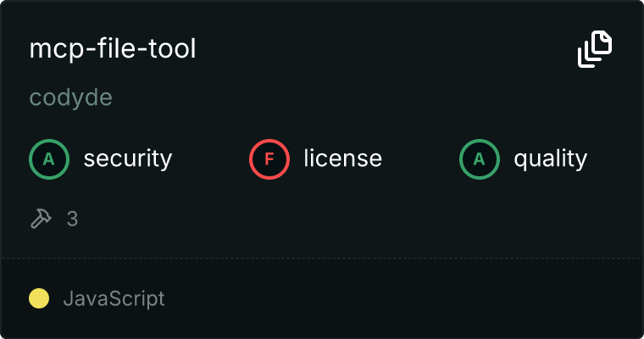
Task: Select the license label text
Action: click(342, 158)
